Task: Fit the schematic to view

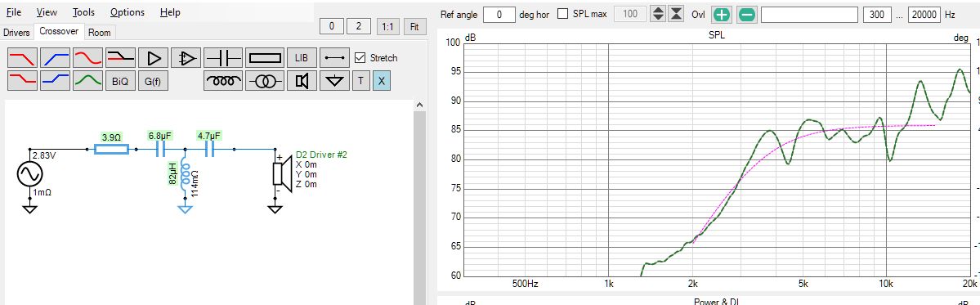Action: pyautogui.click(x=414, y=27)
